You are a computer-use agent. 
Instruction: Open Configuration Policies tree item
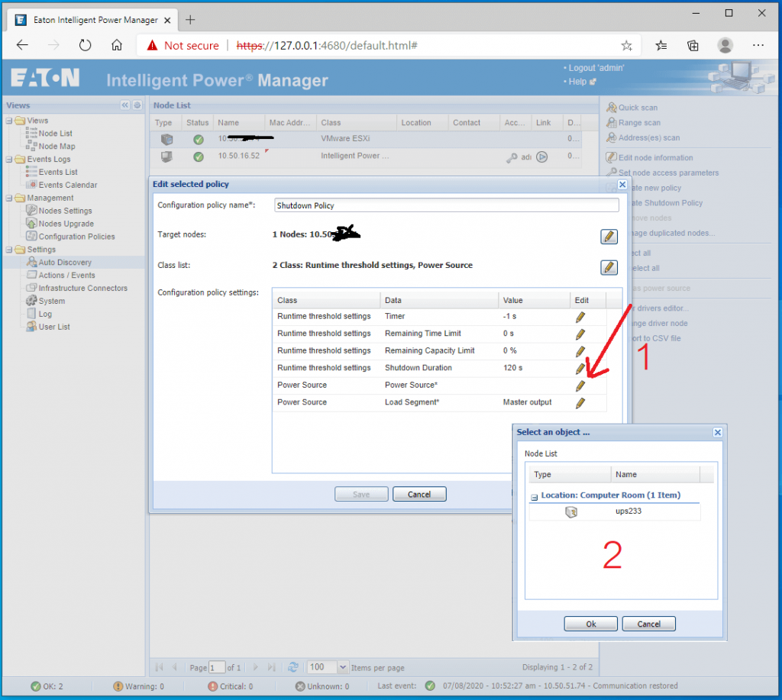77,237
